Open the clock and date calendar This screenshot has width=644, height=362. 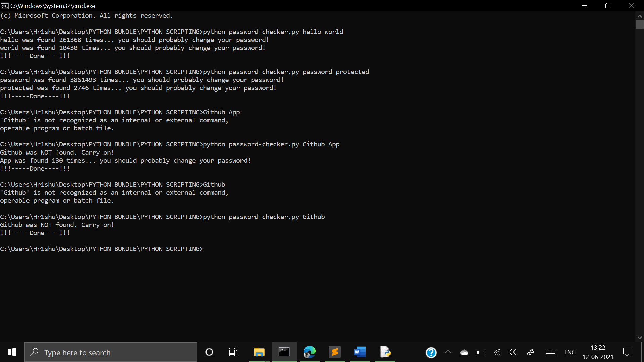point(598,352)
